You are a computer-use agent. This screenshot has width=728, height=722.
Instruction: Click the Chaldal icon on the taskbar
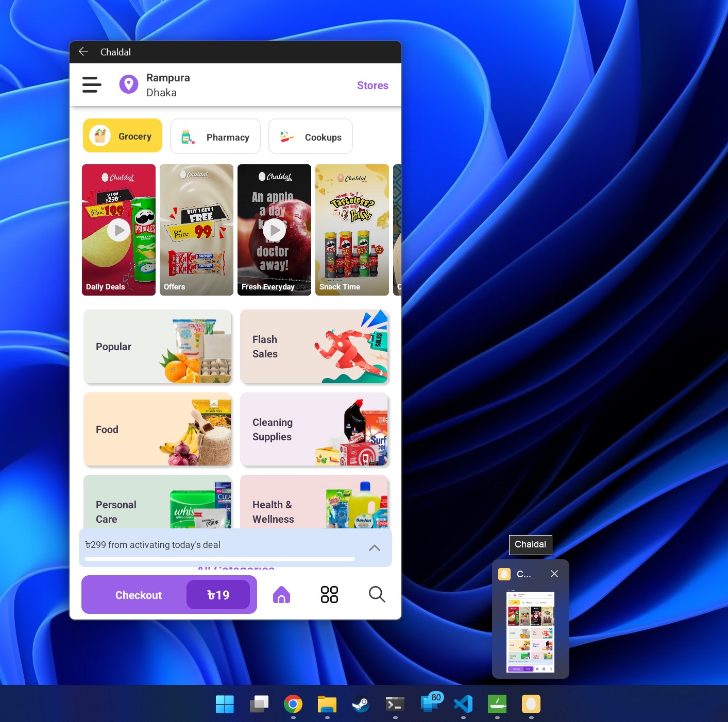pyautogui.click(x=531, y=704)
